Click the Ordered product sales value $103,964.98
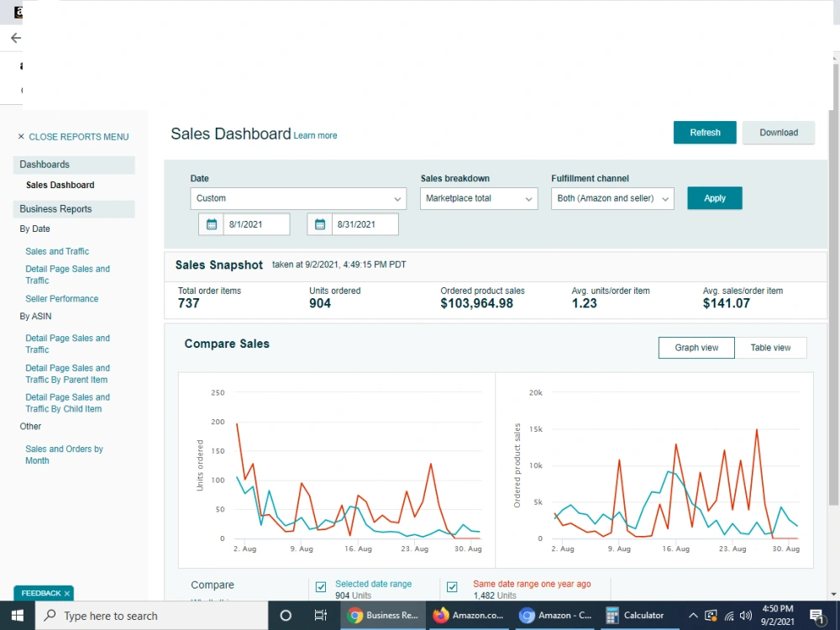The image size is (840, 630). 477,304
